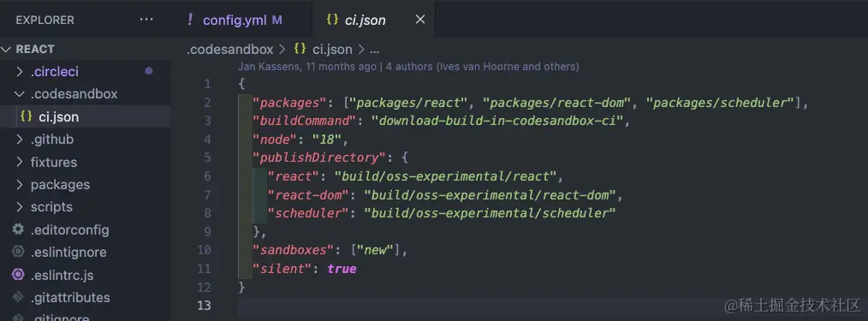Image resolution: width=868 pixels, height=321 pixels.
Task: Click the "node" key on line 4
Action: click(275, 140)
